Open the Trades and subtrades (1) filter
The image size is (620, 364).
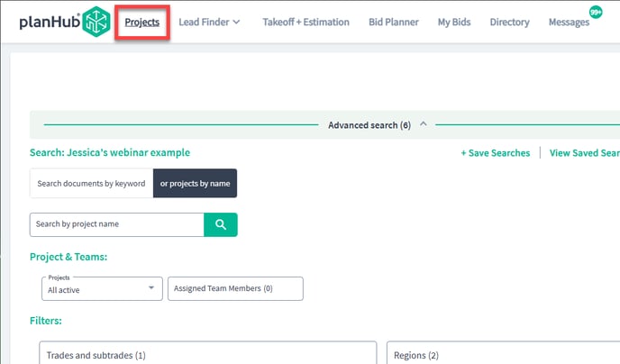207,353
